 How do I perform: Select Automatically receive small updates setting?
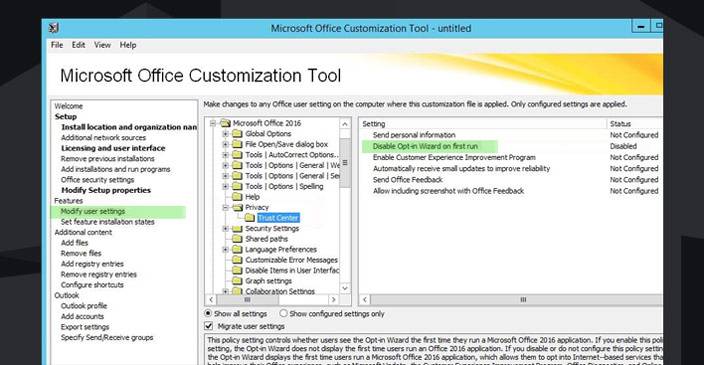(511, 169)
